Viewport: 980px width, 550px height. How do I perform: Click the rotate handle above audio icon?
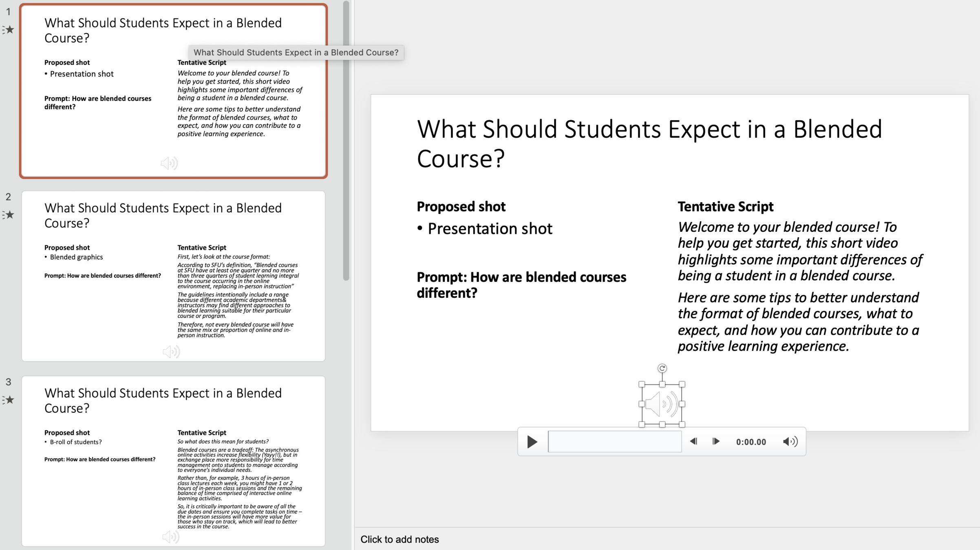[662, 368]
